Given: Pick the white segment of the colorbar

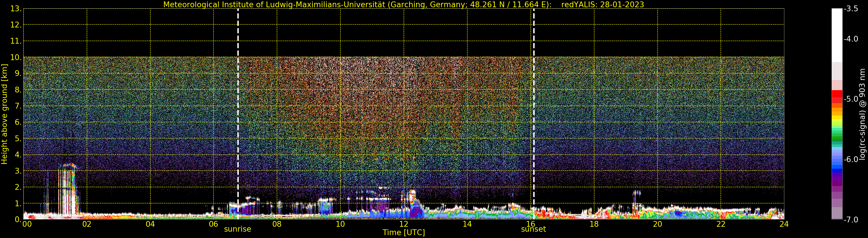Looking at the screenshot, I should (x=837, y=36).
